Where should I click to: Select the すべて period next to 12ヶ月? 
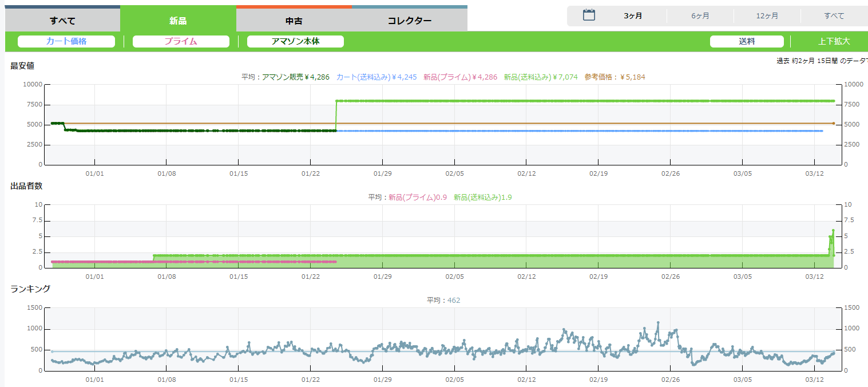point(834,15)
